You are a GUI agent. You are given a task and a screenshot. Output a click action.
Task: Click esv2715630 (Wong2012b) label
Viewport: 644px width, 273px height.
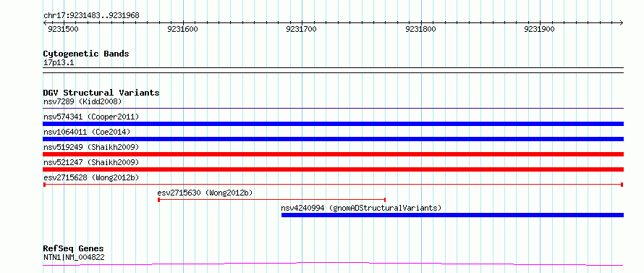(x=205, y=193)
